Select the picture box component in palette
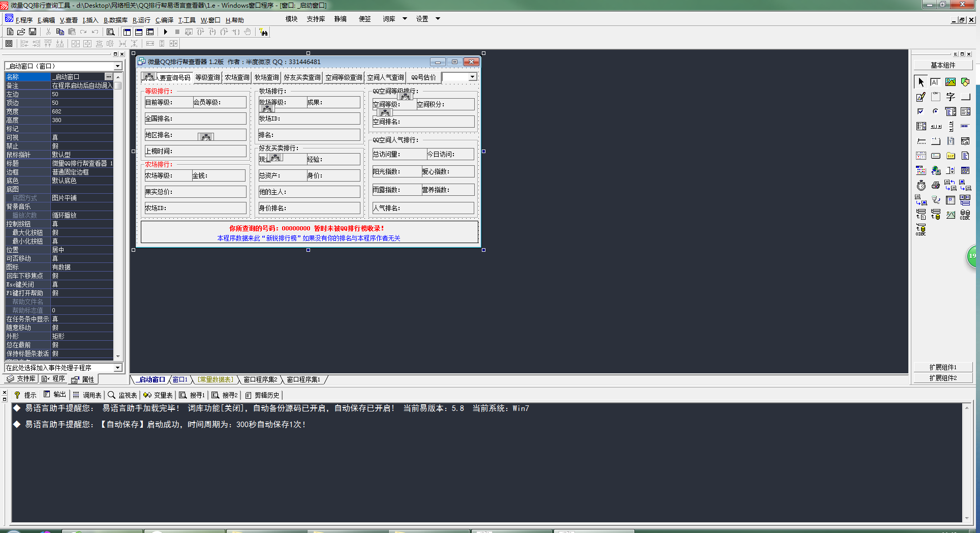The width and height of the screenshot is (980, 533). tap(950, 82)
